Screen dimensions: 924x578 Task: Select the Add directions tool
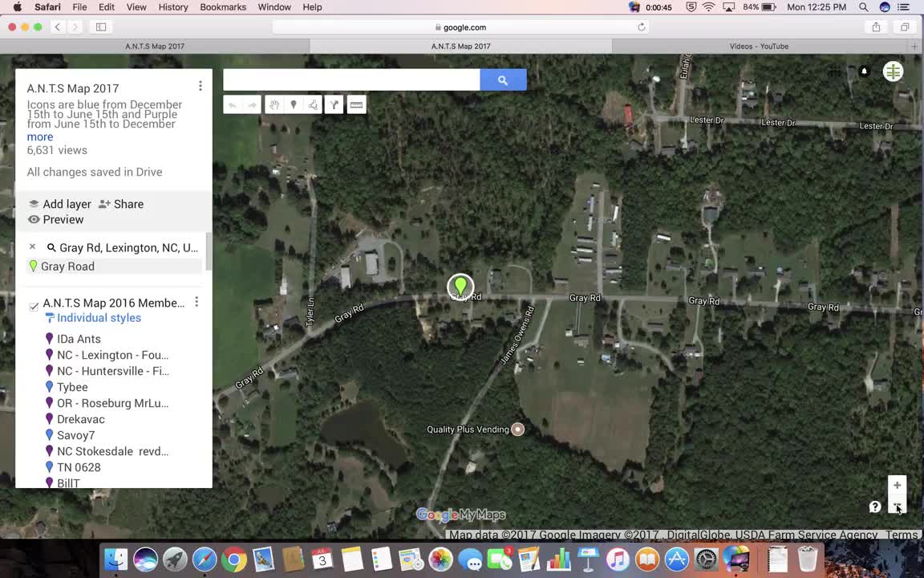point(334,105)
